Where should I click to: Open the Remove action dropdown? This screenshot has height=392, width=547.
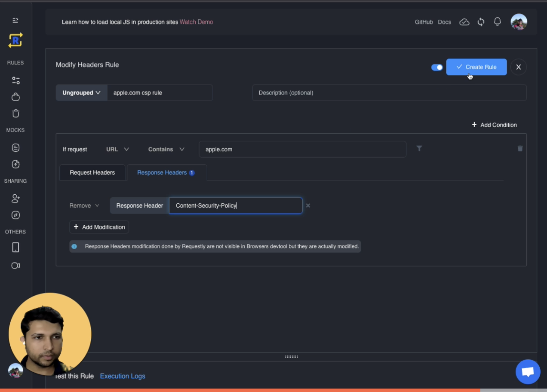[x=84, y=205]
